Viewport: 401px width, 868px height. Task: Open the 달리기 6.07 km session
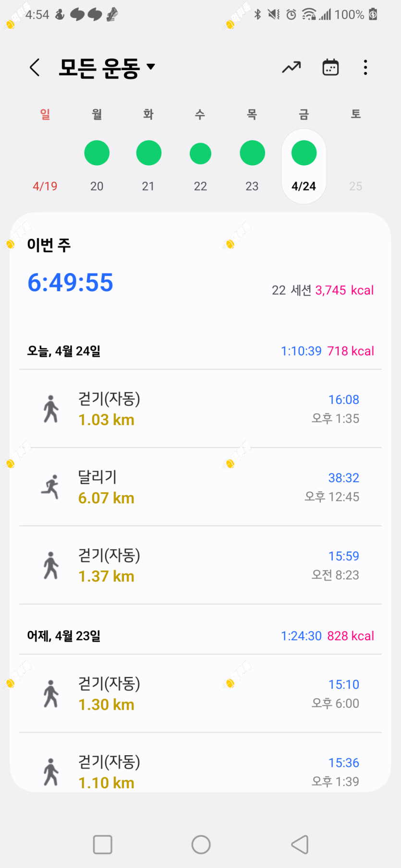[x=200, y=487]
